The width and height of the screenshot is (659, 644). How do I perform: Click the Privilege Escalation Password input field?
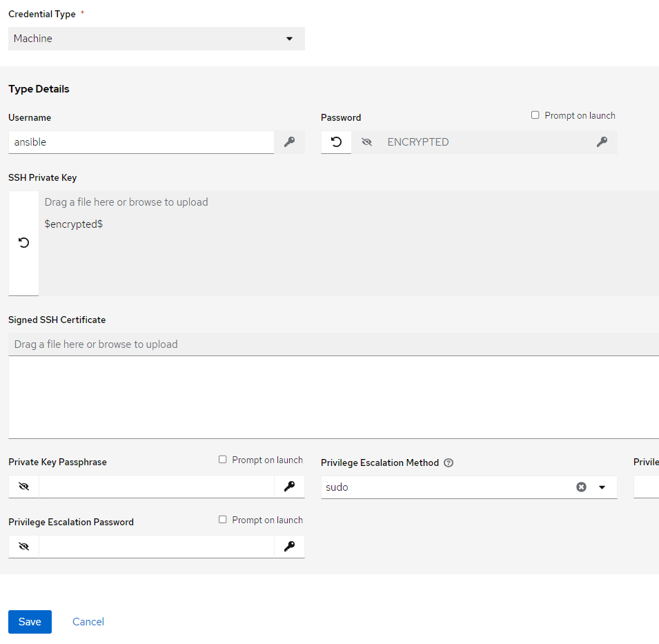pyautogui.click(x=157, y=547)
